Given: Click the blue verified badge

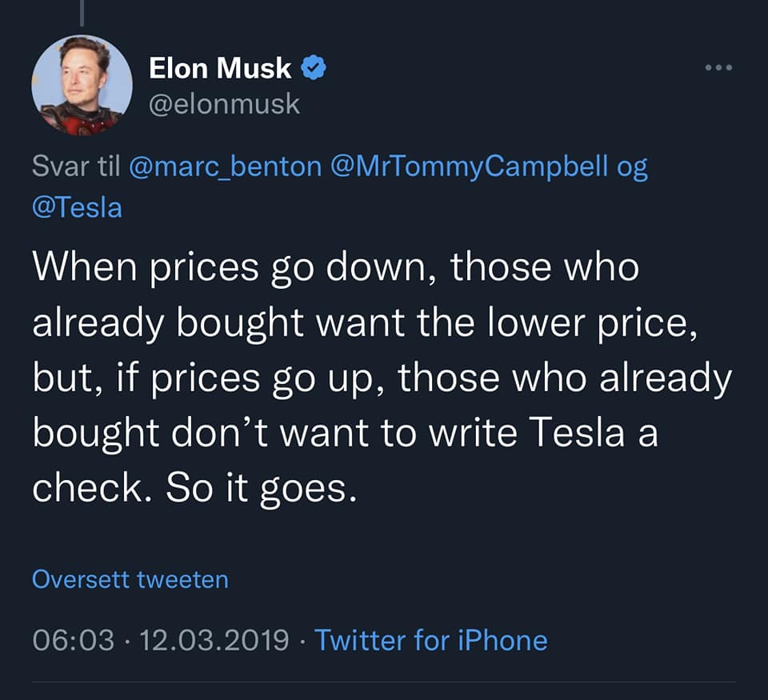Looking at the screenshot, I should tap(314, 67).
